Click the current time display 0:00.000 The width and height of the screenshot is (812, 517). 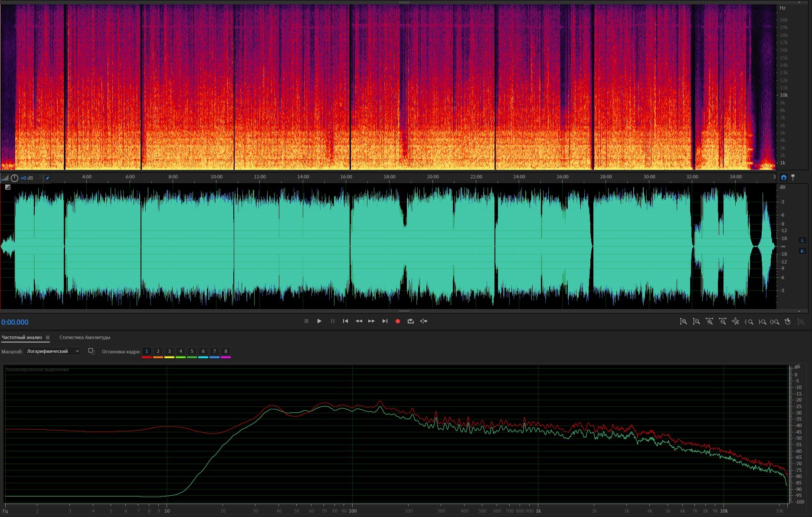[x=15, y=322]
